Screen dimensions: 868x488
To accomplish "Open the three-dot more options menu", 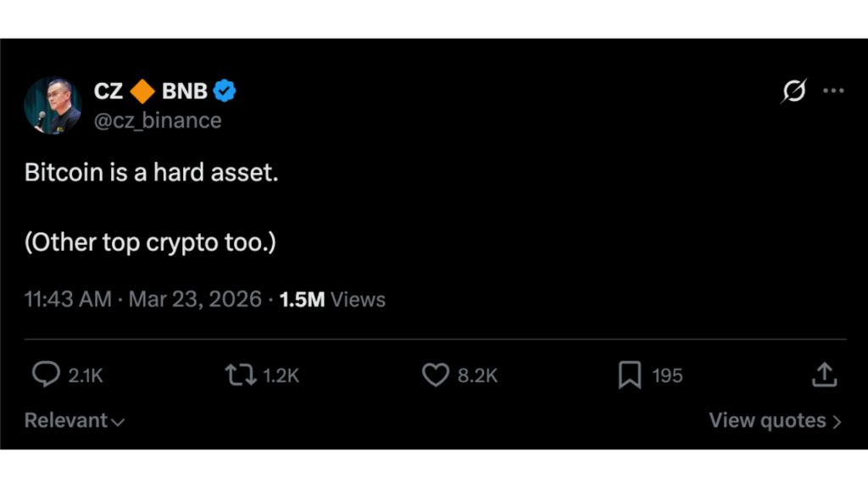I will (833, 91).
